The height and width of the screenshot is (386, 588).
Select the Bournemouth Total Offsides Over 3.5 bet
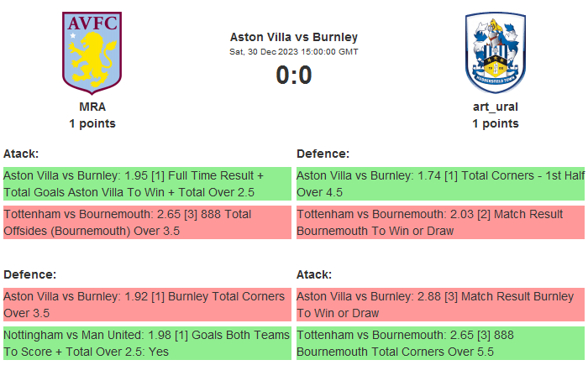pyautogui.click(x=147, y=222)
